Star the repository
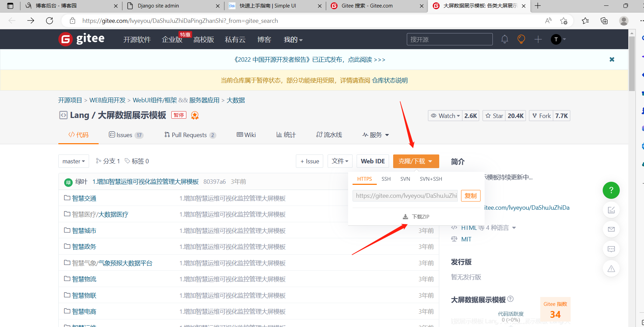The height and width of the screenshot is (327, 644). (494, 116)
